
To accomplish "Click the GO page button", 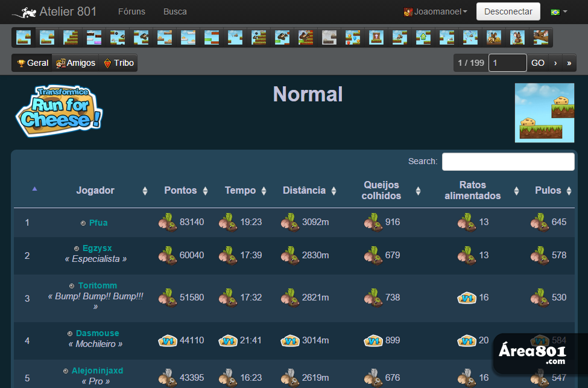I will point(538,63).
